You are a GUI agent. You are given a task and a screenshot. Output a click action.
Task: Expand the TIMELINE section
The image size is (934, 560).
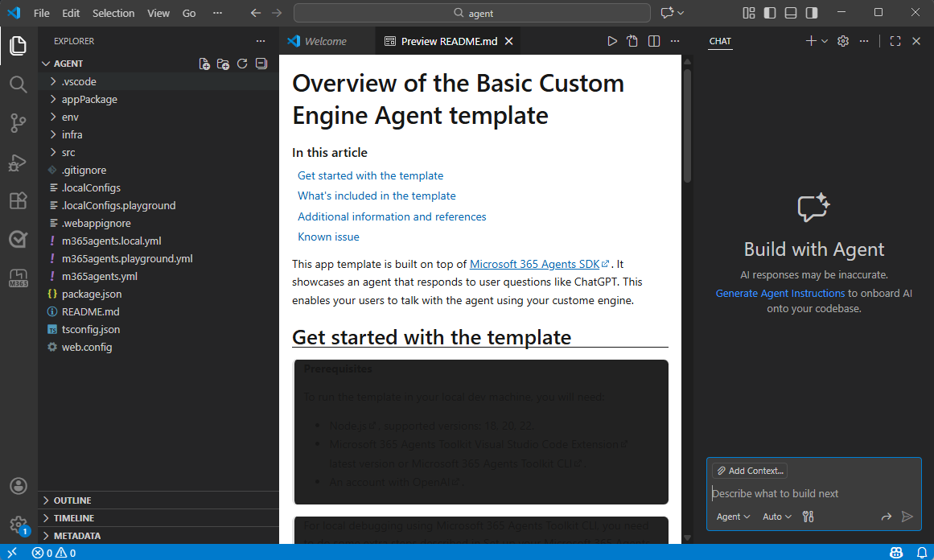(158, 518)
